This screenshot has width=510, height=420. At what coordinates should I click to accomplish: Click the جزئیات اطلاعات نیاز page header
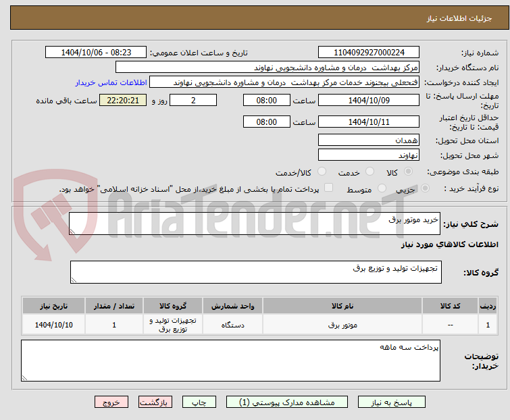pyautogui.click(x=459, y=18)
